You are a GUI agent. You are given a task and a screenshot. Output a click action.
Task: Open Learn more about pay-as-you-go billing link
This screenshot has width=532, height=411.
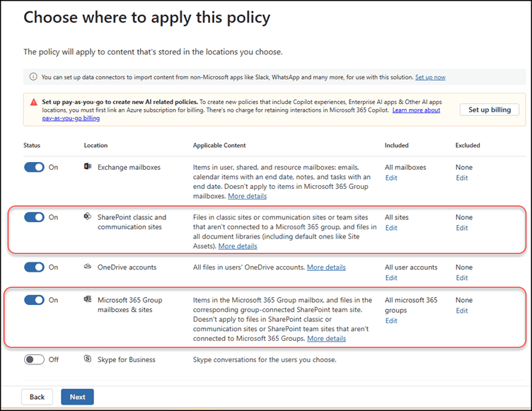(x=416, y=110)
